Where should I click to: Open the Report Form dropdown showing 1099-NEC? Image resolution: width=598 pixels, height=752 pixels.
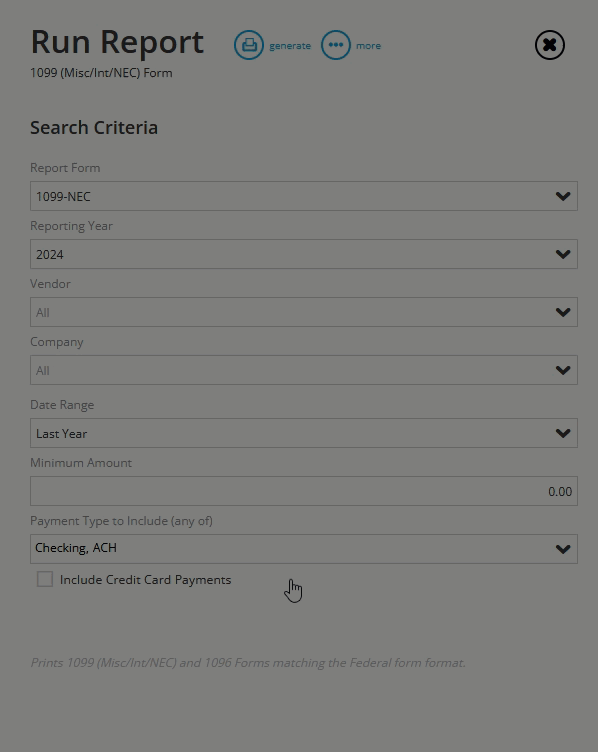pos(304,196)
